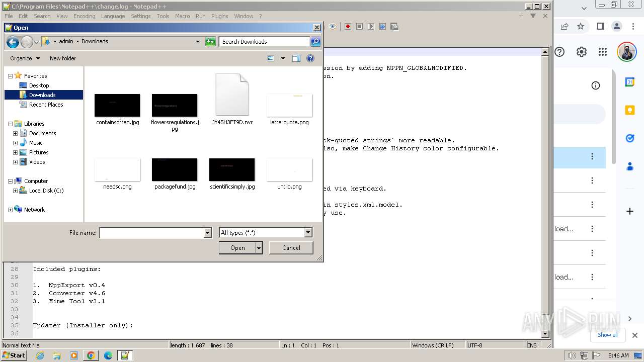Expand the Network tree node
This screenshot has height=362, width=644.
(10, 210)
